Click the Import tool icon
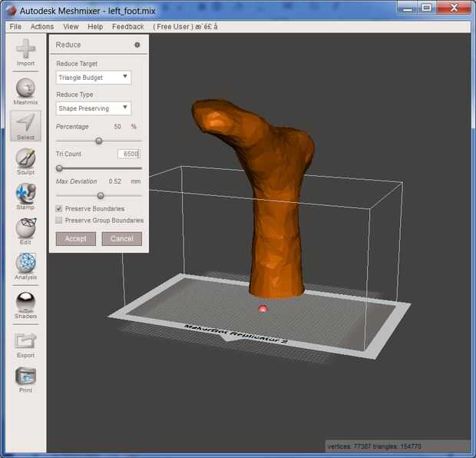476x458 pixels. coord(25,51)
